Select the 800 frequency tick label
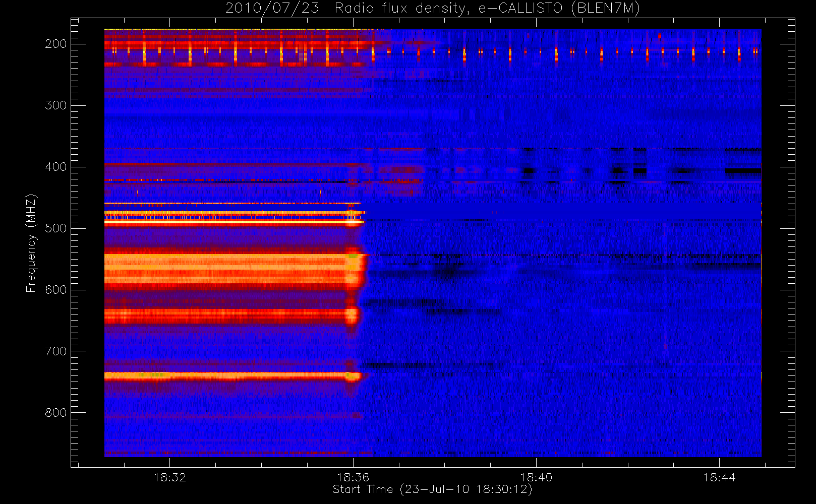This screenshot has width=816, height=504. [56, 413]
